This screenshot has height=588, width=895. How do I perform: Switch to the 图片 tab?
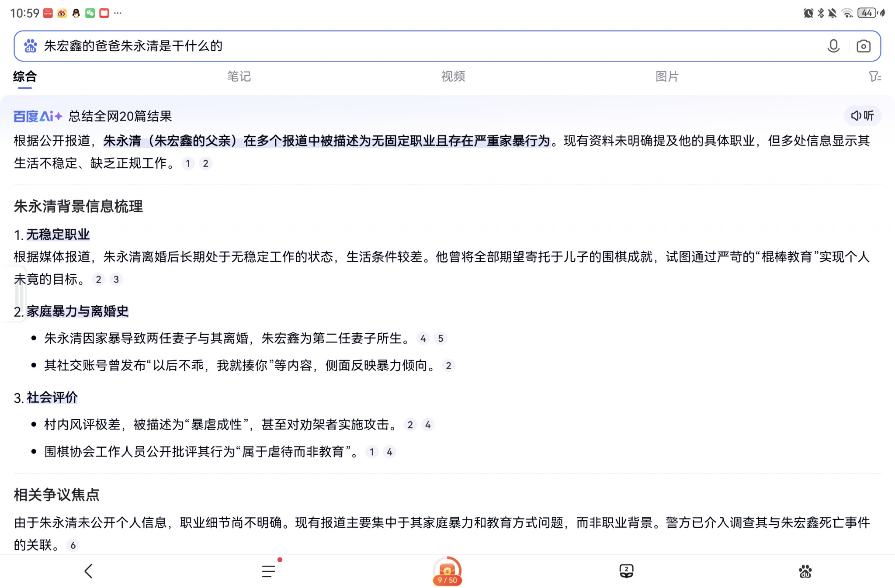667,77
